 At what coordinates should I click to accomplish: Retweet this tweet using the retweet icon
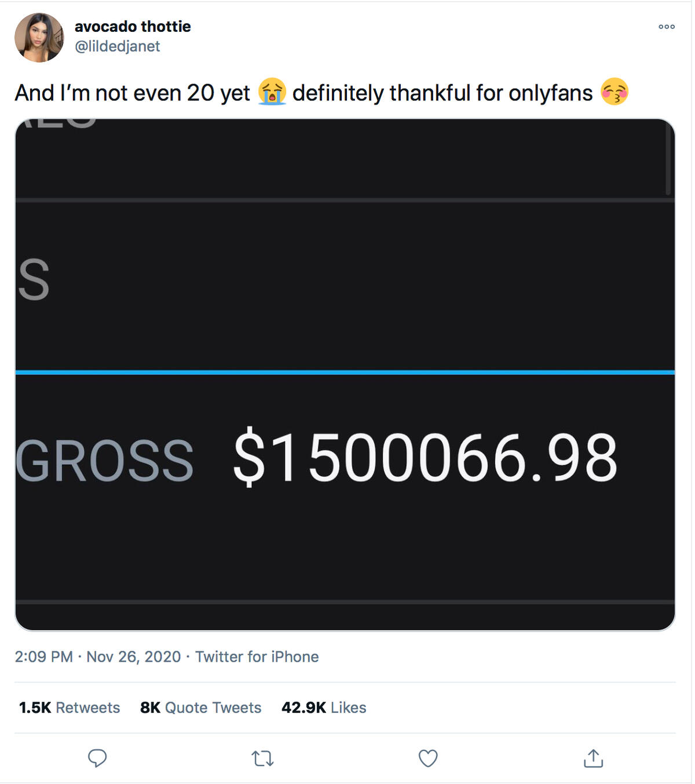262,758
